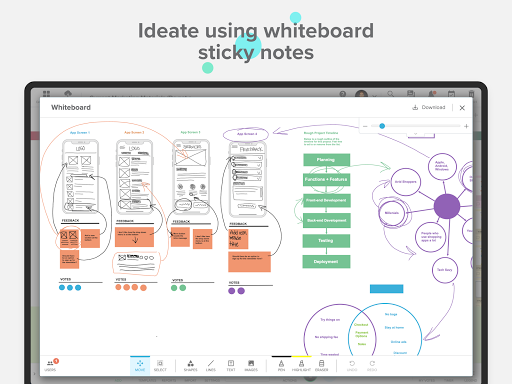Screen dimensions: 512x384
Task: Select the Pen drawing tool
Action: pos(281,366)
